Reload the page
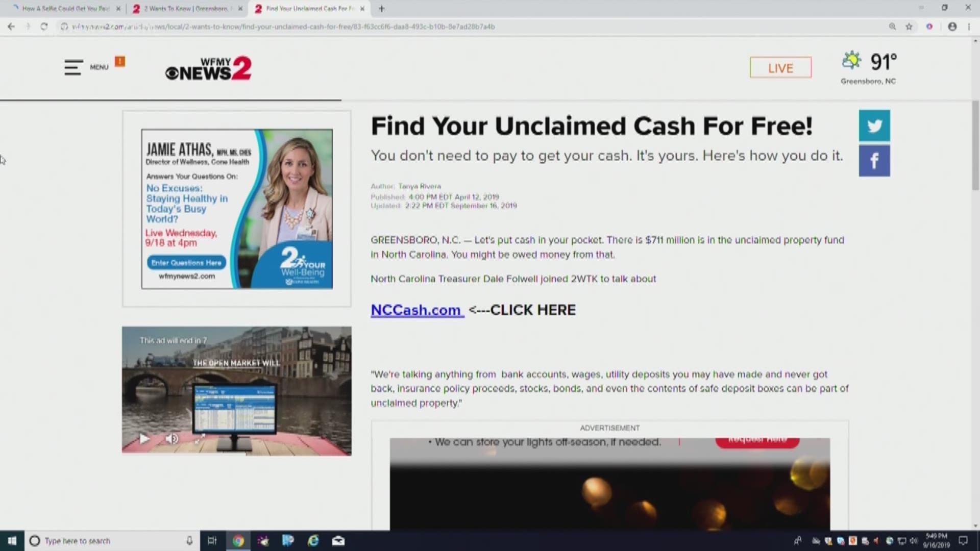Viewport: 980px width, 551px height. [x=44, y=27]
